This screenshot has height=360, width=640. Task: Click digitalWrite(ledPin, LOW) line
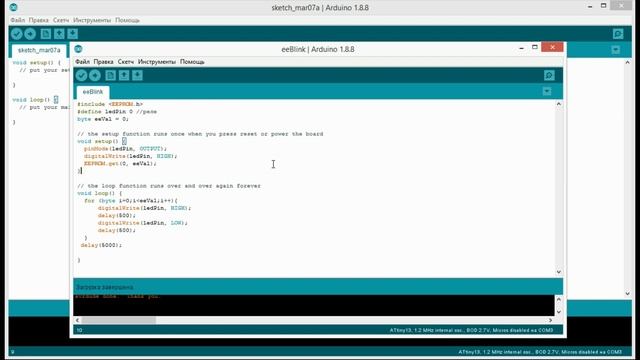(142, 223)
